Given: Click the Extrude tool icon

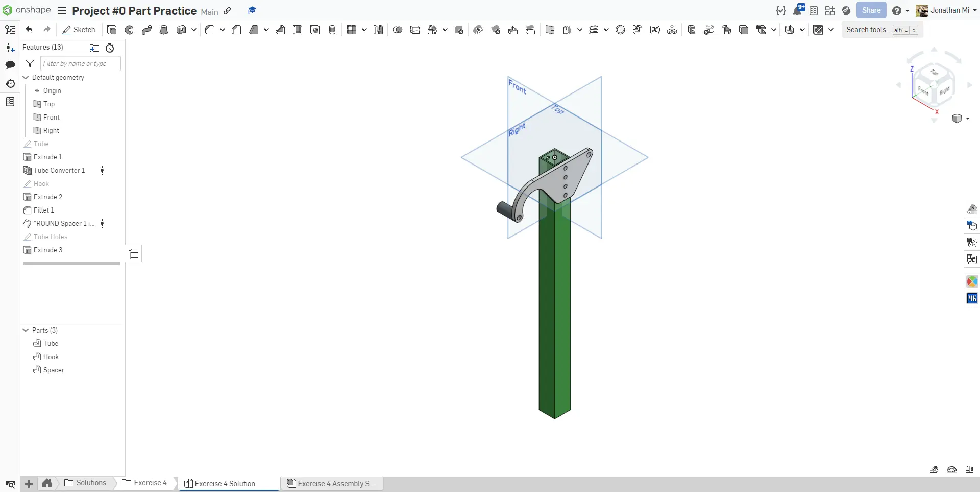Looking at the screenshot, I should [x=112, y=30].
